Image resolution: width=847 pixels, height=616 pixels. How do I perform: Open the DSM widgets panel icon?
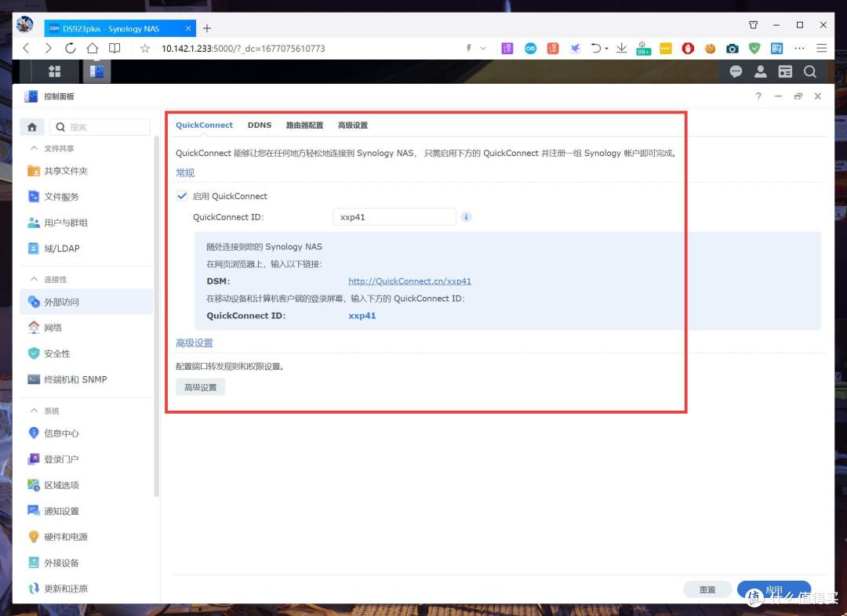click(785, 71)
